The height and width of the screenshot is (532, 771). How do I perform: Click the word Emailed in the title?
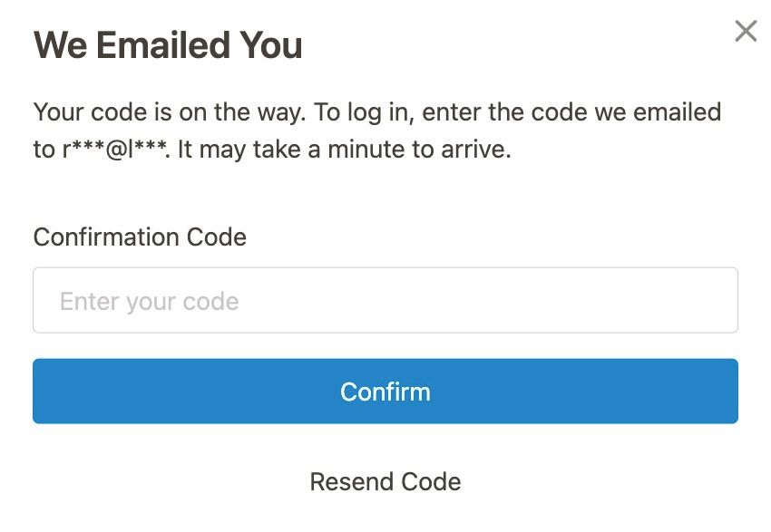[163, 44]
